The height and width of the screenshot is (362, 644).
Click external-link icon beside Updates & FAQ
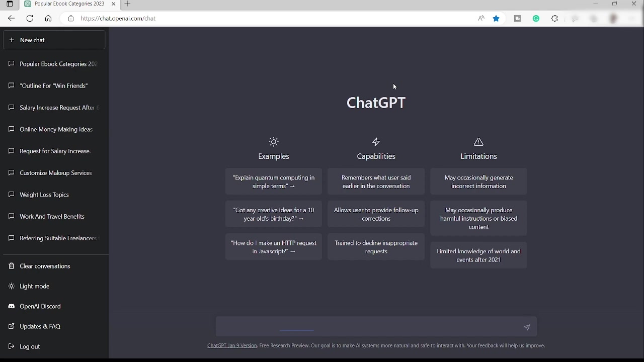pos(12,326)
